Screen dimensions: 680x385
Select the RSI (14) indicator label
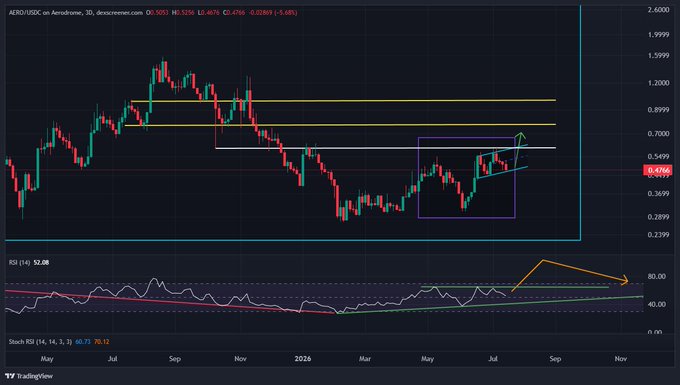pyautogui.click(x=20, y=262)
